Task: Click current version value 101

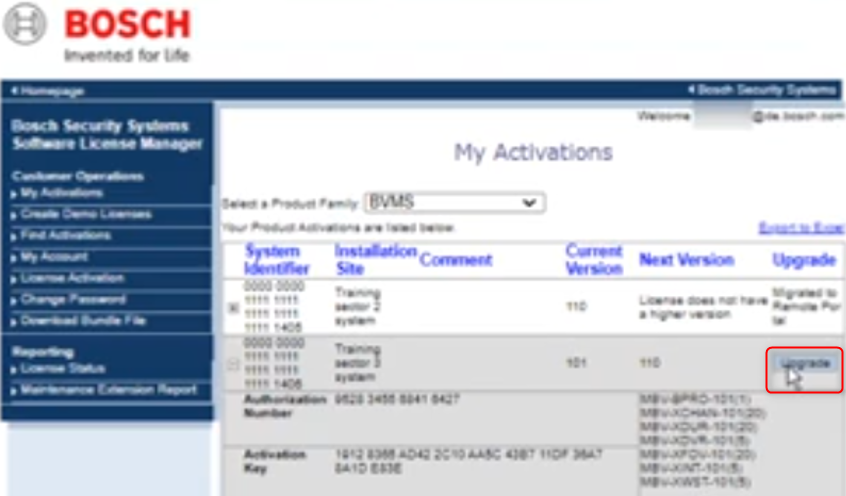Action: coord(576,363)
